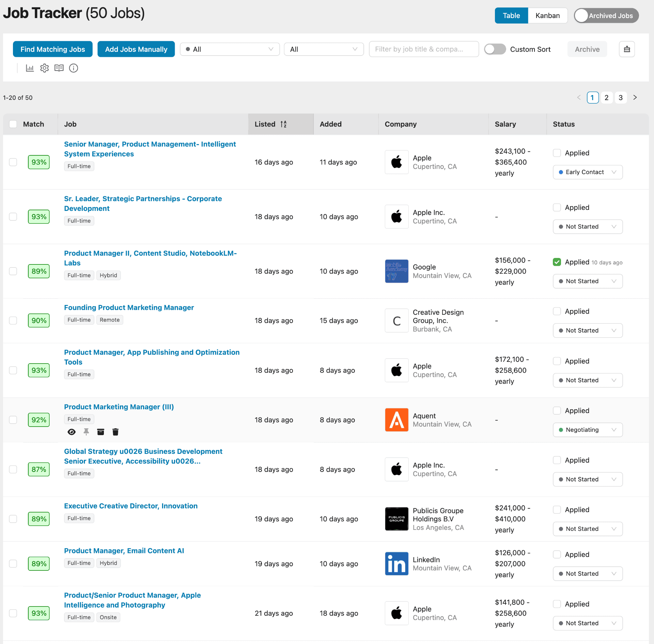Toggle the Archived Jobs switch

606,16
